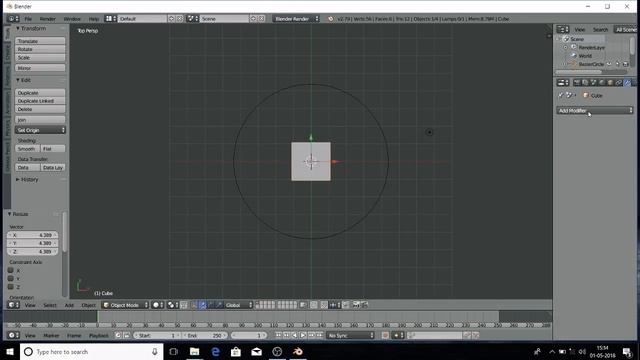This screenshot has height=360, width=640.
Task: Click the Scene name field in the header
Action: 224,19
